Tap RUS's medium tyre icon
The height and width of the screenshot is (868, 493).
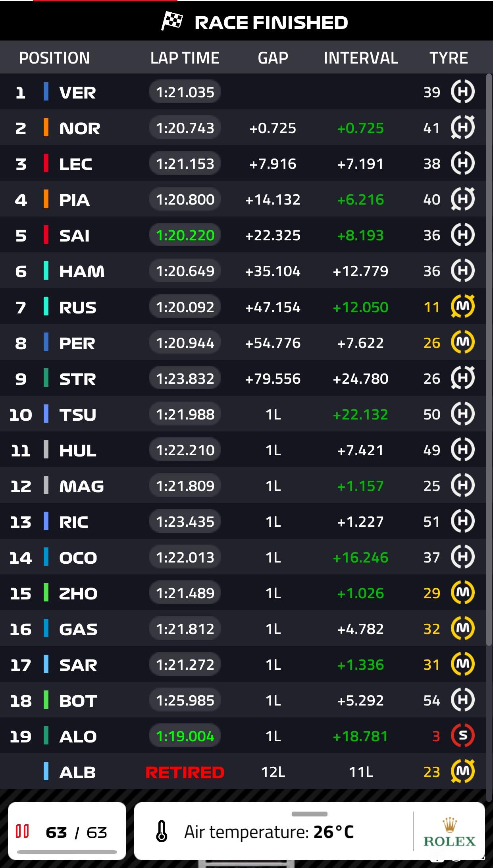click(x=462, y=307)
